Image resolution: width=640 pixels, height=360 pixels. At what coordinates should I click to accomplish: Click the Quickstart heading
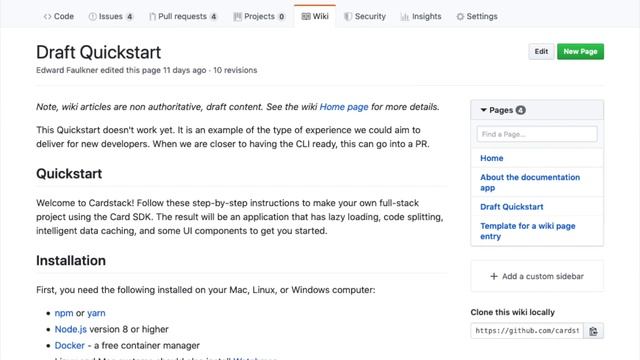pos(69,174)
